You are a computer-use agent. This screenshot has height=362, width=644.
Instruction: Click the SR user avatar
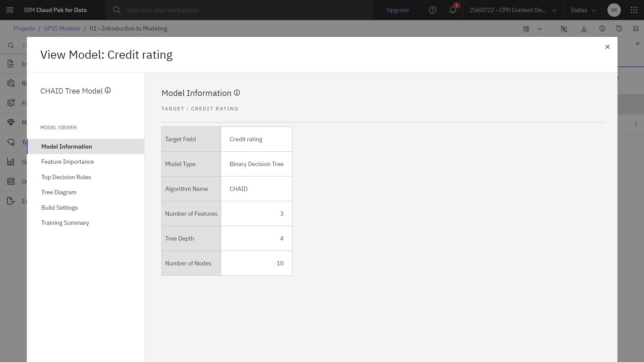614,10
